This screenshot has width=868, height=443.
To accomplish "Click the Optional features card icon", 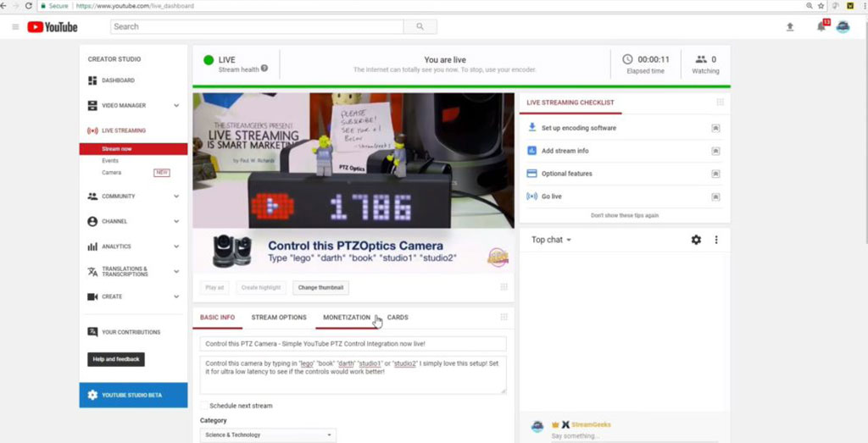I will click(532, 174).
